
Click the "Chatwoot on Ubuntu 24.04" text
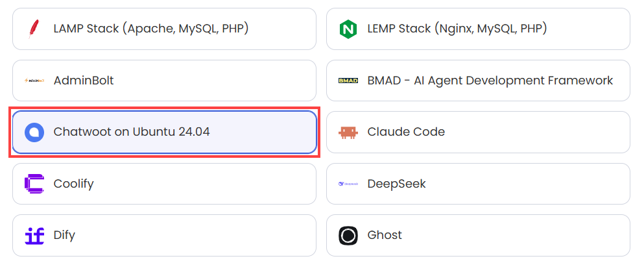tap(132, 132)
